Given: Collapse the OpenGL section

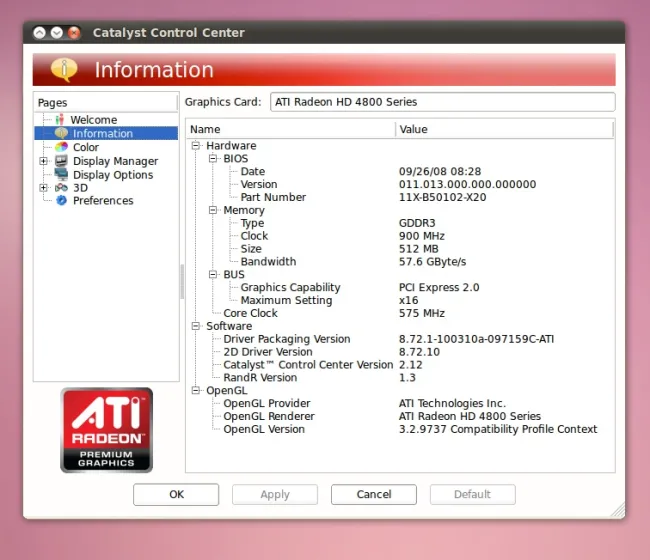Looking at the screenshot, I should coord(196,391).
